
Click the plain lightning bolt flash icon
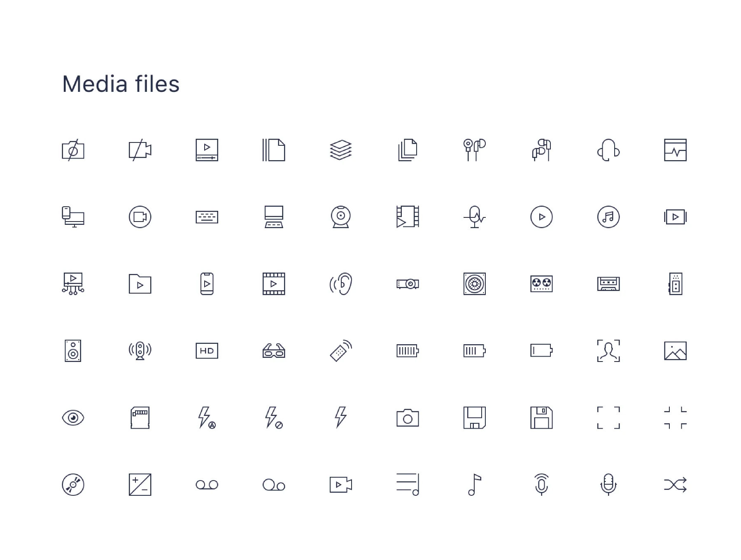(x=341, y=418)
